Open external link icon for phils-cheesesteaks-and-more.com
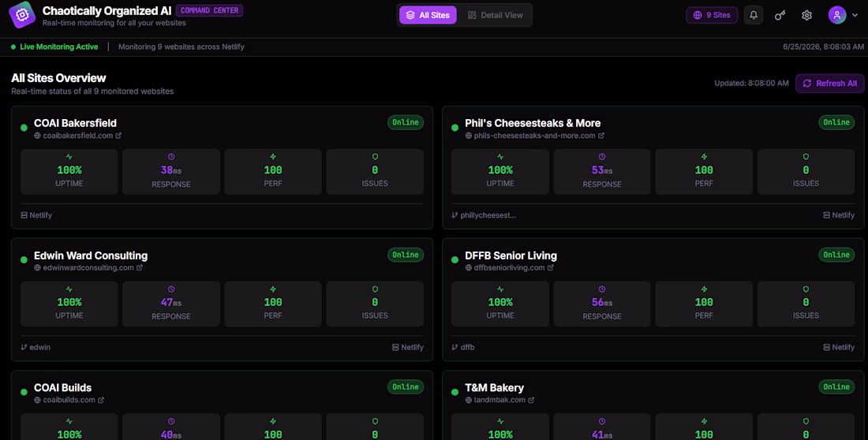This screenshot has width=868, height=440. point(601,136)
